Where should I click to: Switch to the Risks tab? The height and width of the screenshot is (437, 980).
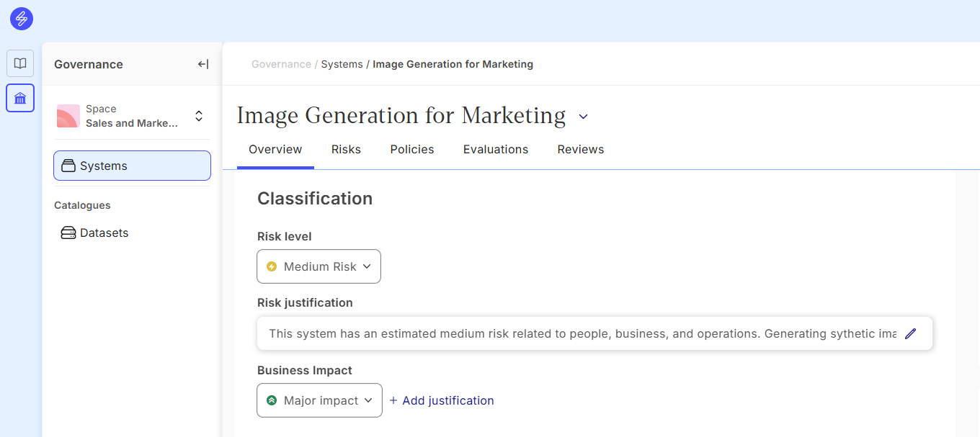pos(346,150)
